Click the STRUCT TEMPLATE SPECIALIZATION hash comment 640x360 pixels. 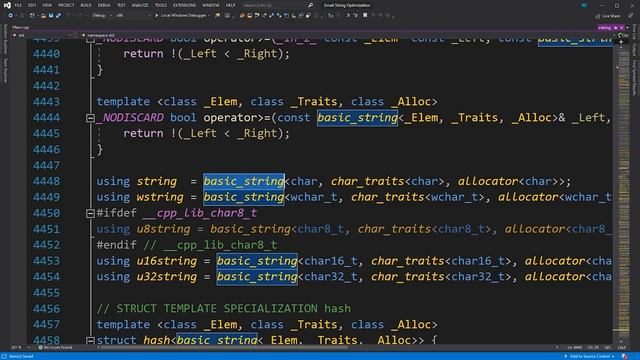pyautogui.click(x=224, y=309)
